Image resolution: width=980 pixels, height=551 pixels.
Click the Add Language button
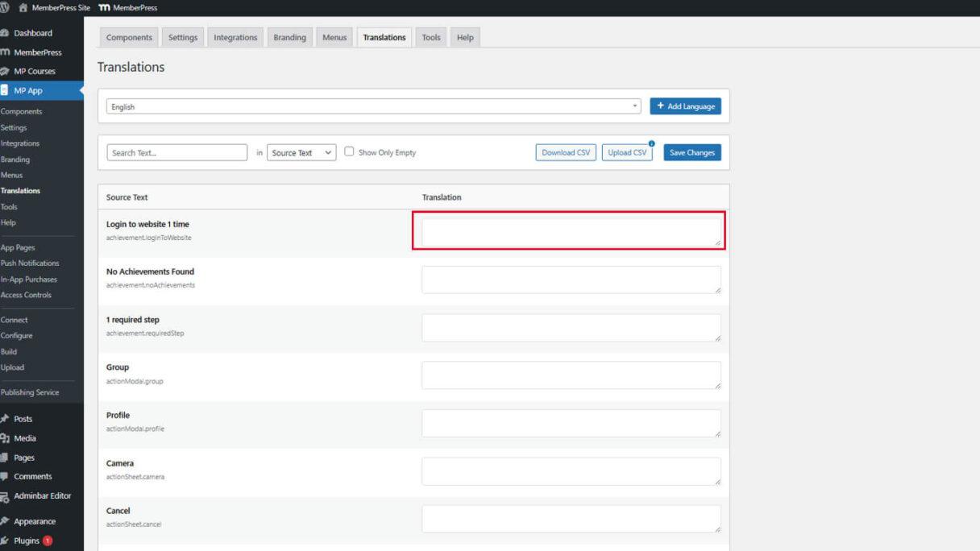coord(685,106)
